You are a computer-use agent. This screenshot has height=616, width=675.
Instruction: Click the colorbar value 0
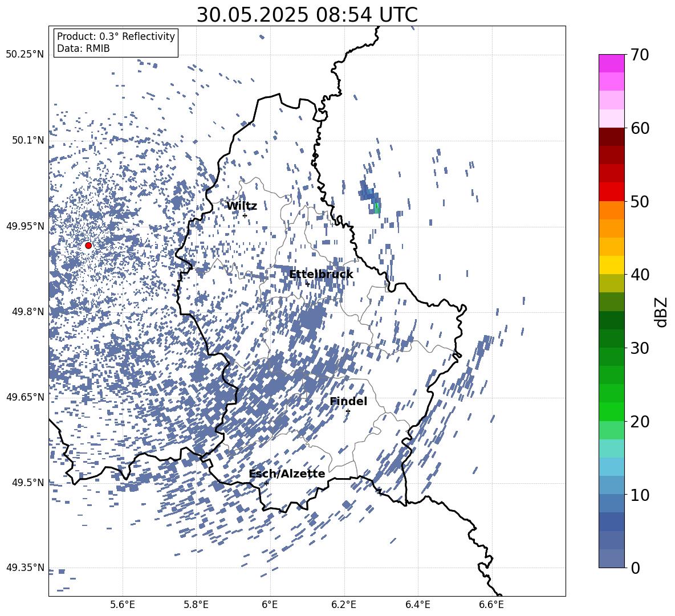(x=635, y=568)
